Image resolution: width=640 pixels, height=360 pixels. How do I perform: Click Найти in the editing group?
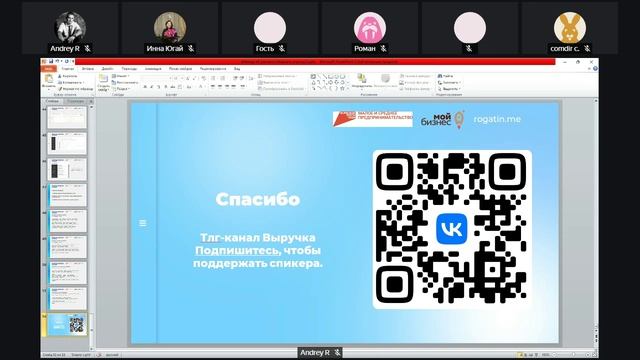(x=445, y=76)
